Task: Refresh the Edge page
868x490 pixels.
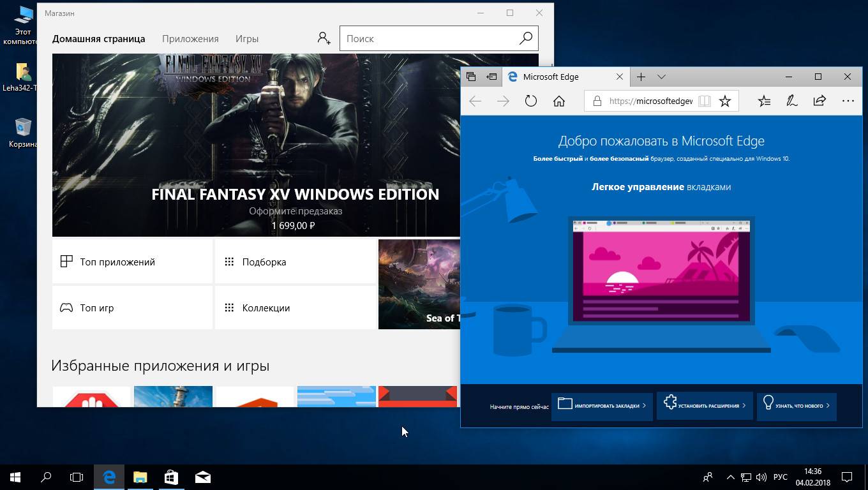Action: [531, 101]
